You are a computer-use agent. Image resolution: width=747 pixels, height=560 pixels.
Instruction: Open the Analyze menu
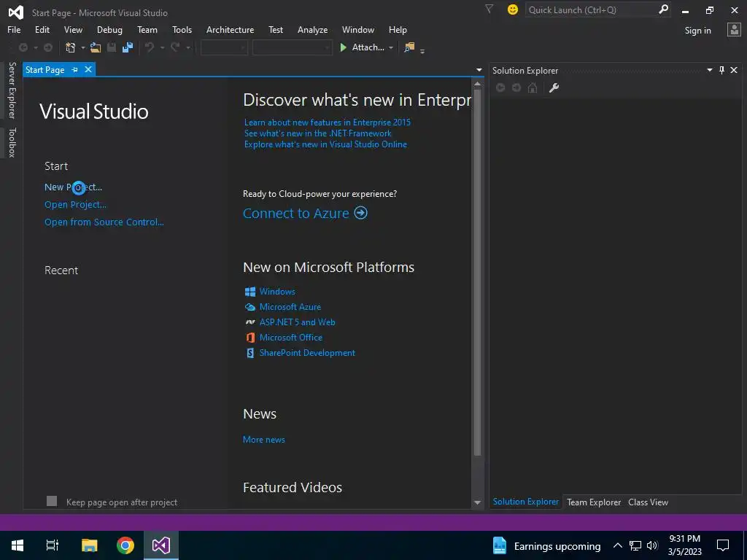coord(312,29)
